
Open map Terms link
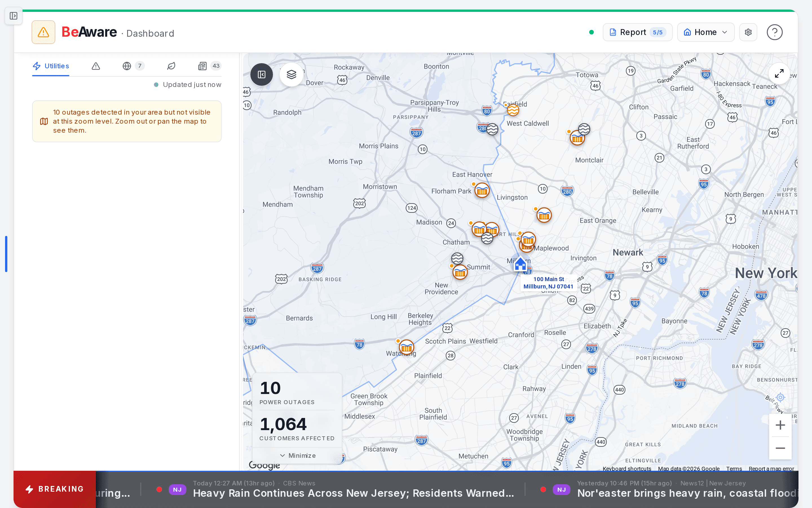pos(734,469)
